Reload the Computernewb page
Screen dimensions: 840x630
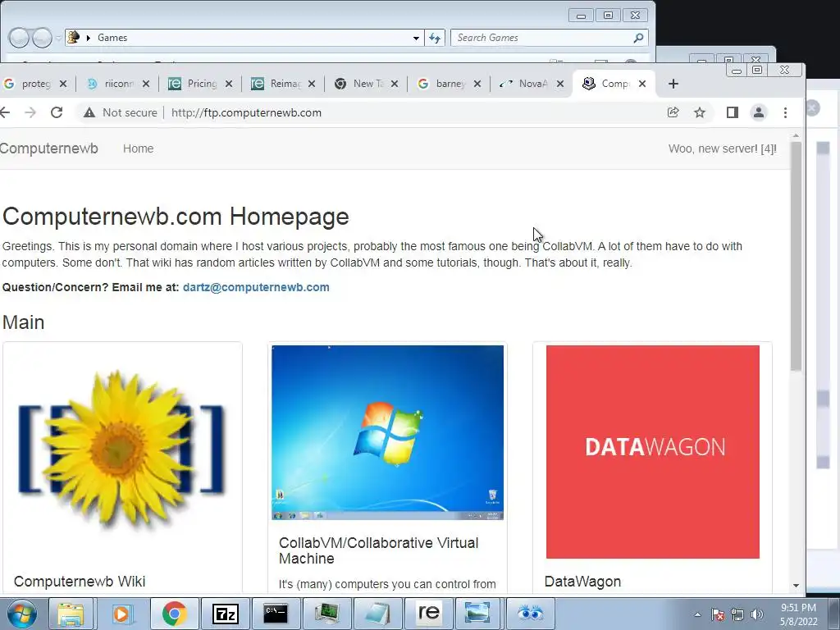[x=57, y=112]
